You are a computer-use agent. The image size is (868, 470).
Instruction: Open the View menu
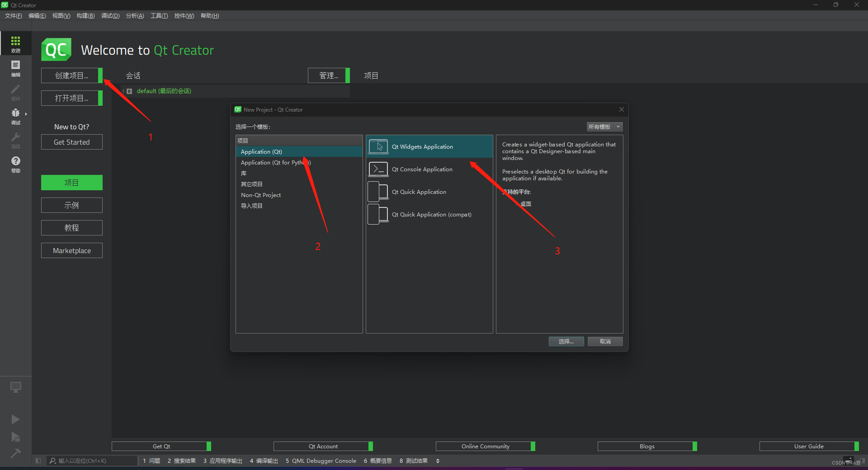click(61, 15)
